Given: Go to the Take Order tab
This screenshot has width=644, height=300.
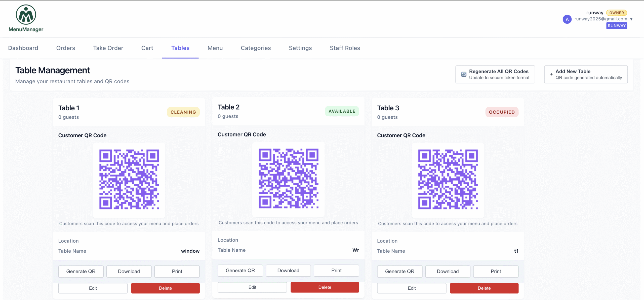Looking at the screenshot, I should 108,48.
